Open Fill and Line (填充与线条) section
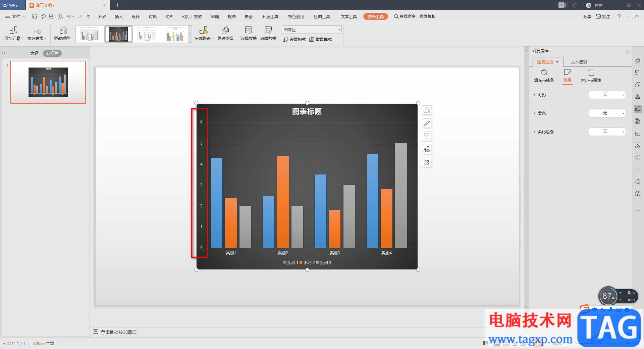 click(x=544, y=76)
